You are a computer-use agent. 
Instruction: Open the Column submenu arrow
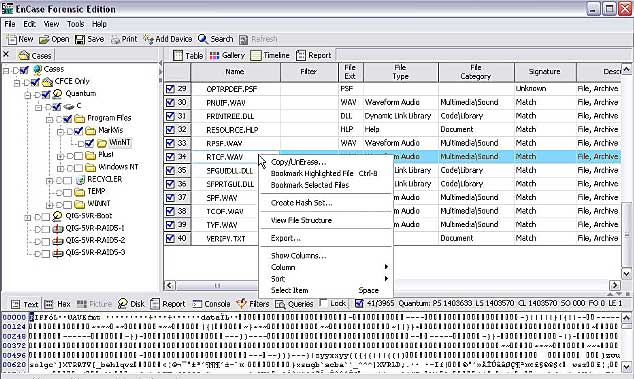pos(386,267)
